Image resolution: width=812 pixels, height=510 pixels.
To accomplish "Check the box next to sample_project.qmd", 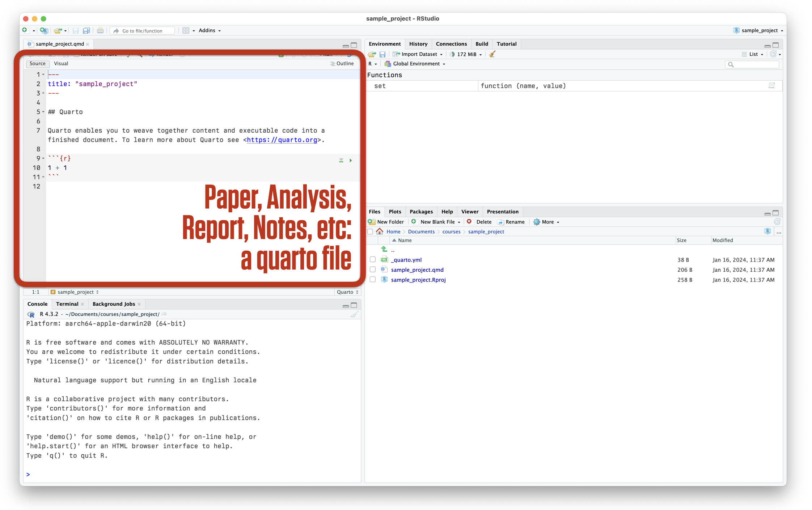I will [x=373, y=270].
